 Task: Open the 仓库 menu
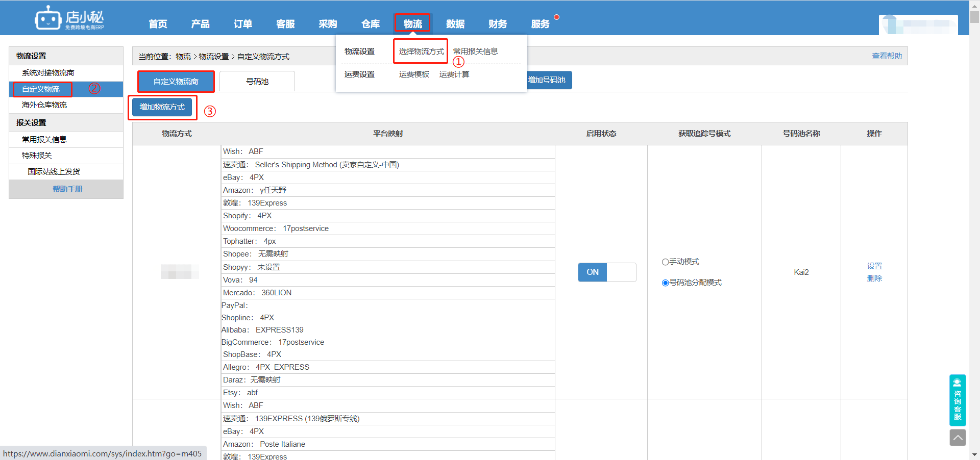pos(371,24)
